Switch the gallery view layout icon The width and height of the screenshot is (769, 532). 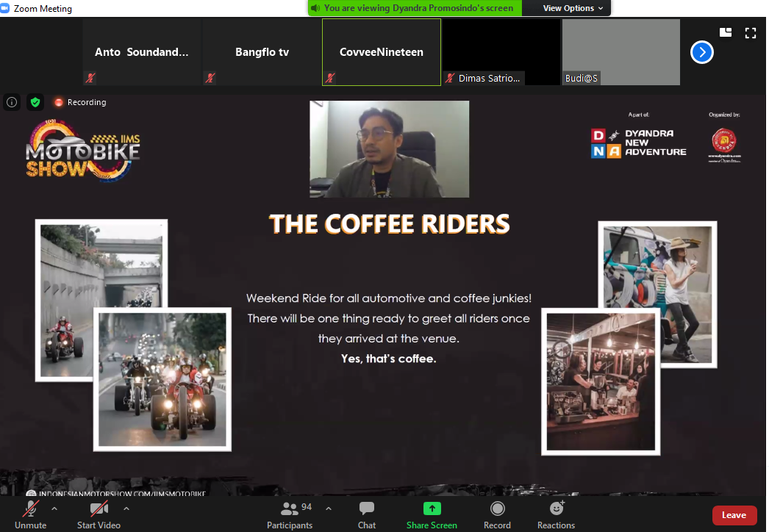tap(726, 32)
